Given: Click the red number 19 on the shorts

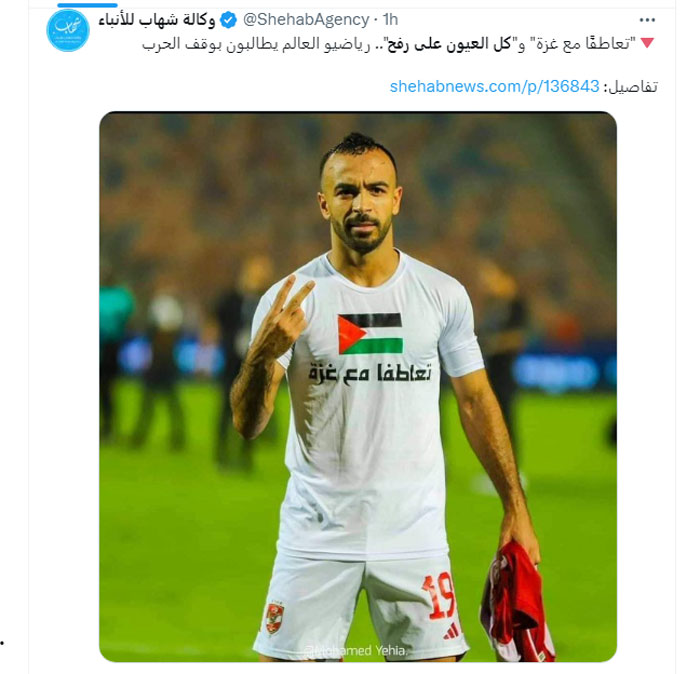Looking at the screenshot, I should (438, 596).
